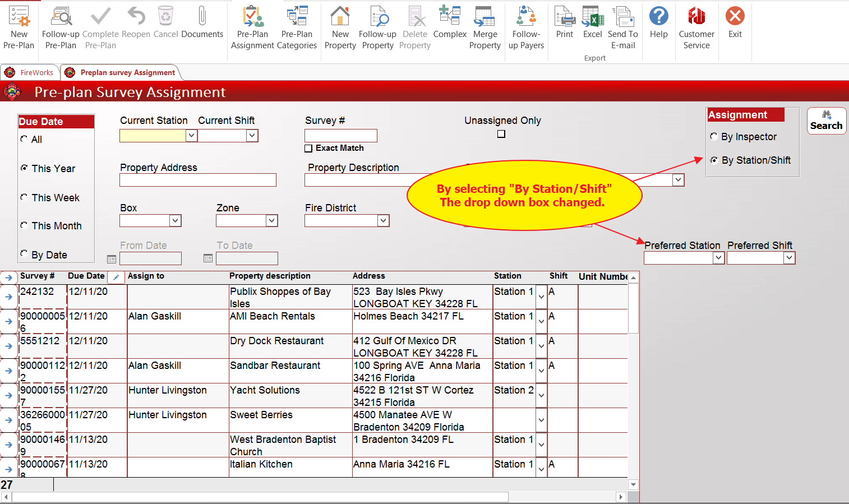849x504 pixels.
Task: Click the Search button
Action: pos(826,120)
